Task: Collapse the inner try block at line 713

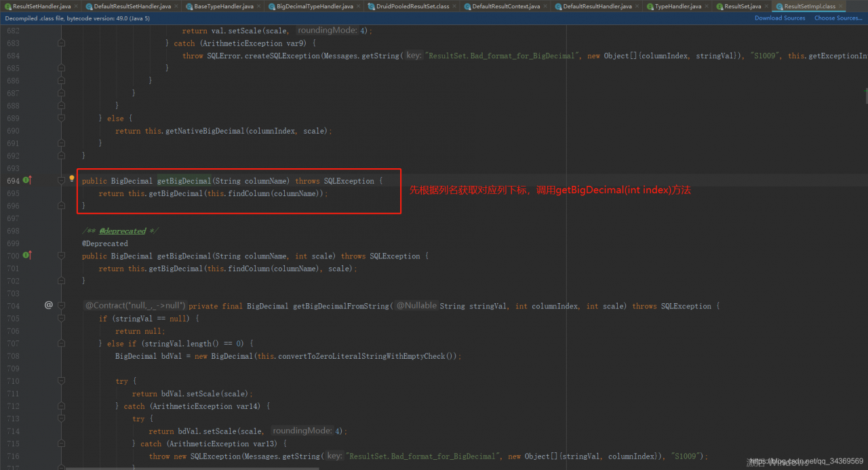Action: coord(61,418)
